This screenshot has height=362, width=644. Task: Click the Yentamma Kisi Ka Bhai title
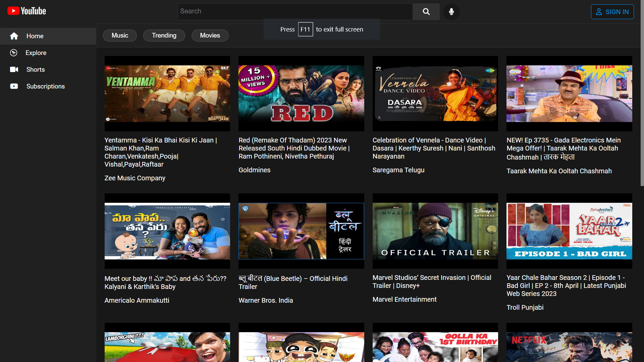click(161, 152)
